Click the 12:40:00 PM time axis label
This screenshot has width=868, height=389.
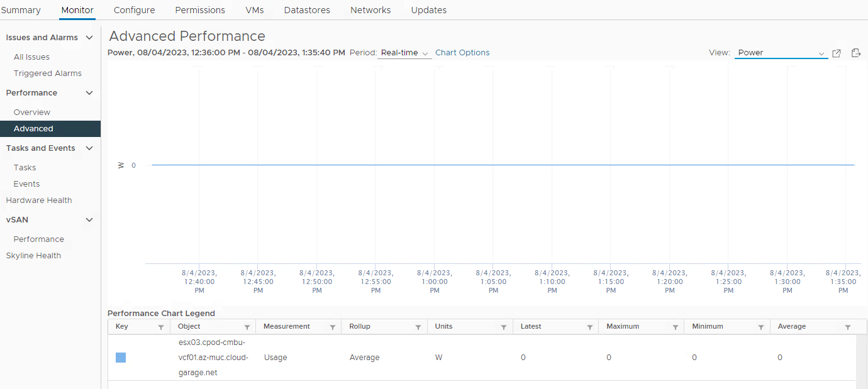point(199,282)
